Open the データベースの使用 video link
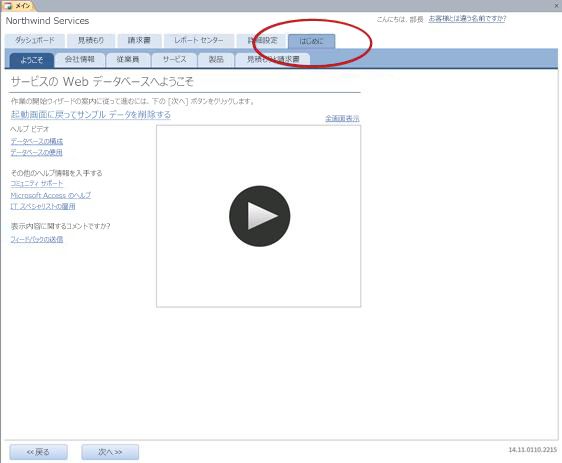Image resolution: width=562 pixels, height=463 pixels. click(37, 153)
